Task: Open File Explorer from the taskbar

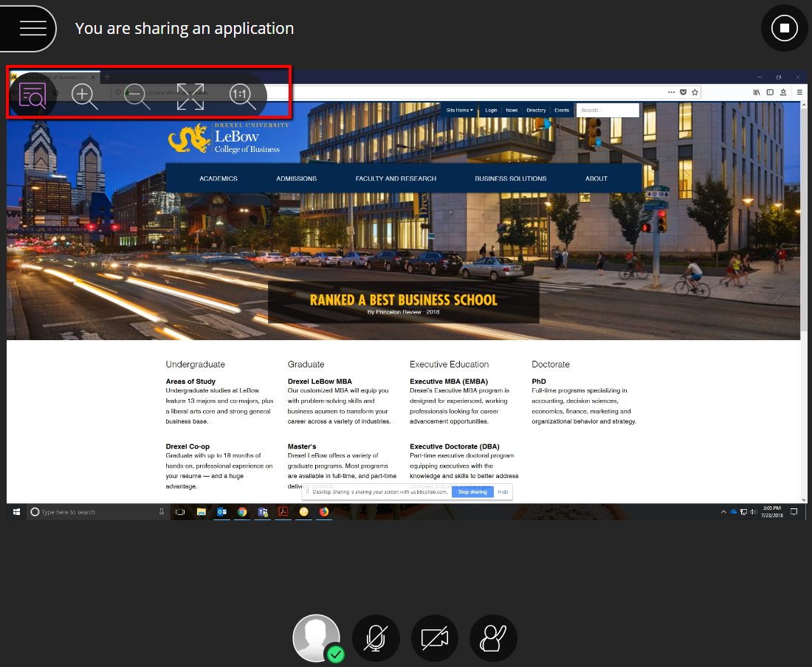Action: coord(202,512)
